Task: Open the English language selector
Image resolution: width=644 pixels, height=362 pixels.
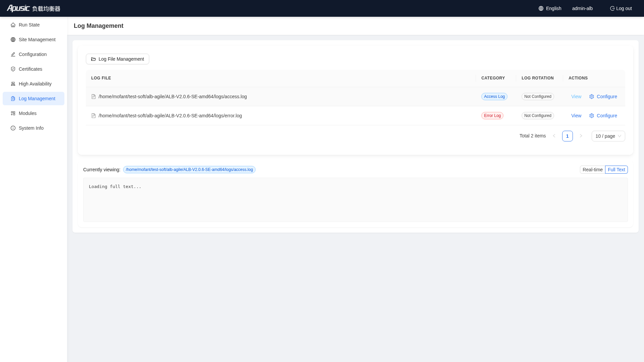Action: 550,8
